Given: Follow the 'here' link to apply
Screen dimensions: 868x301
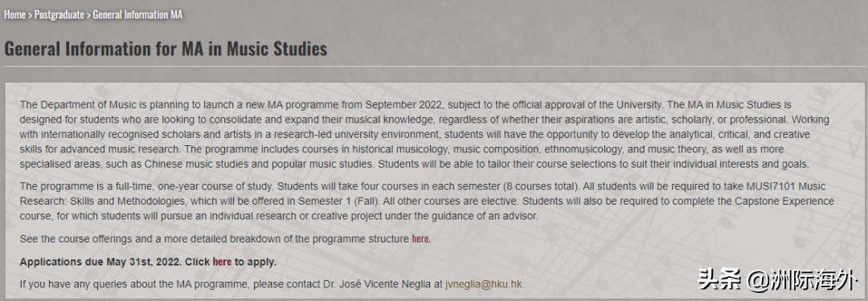Looking at the screenshot, I should click(x=222, y=262).
